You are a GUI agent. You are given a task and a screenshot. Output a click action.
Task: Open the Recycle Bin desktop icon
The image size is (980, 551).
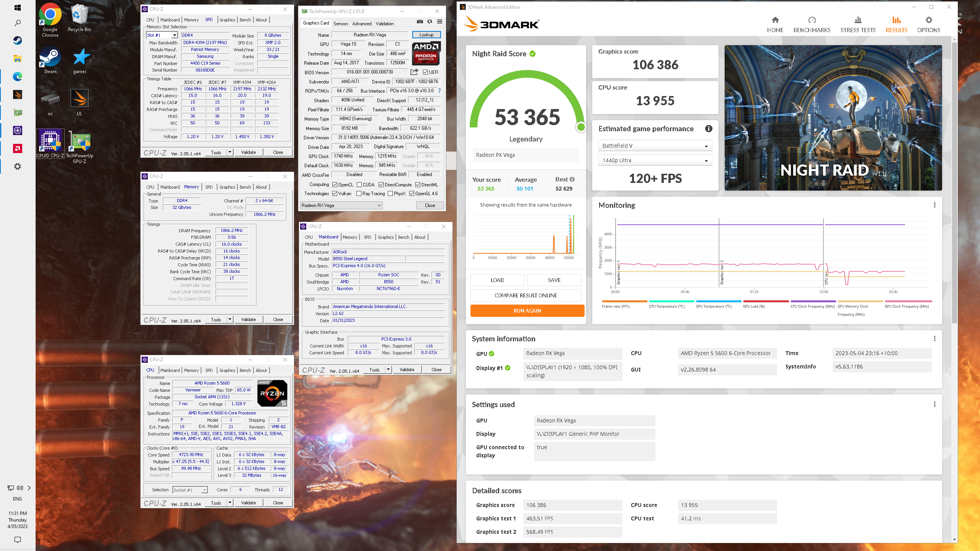point(80,18)
